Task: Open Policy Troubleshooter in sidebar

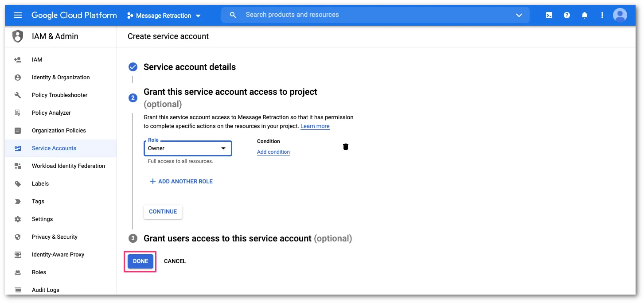Action: 59,95
